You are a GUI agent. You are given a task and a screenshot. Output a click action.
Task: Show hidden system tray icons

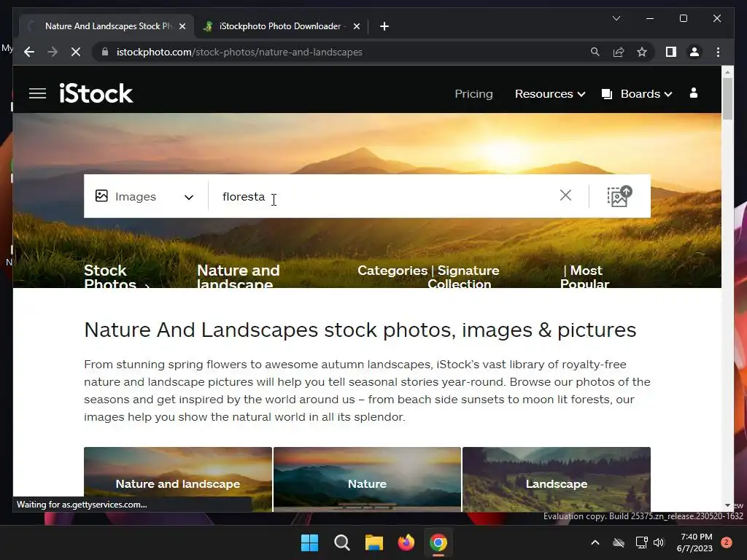(595, 542)
